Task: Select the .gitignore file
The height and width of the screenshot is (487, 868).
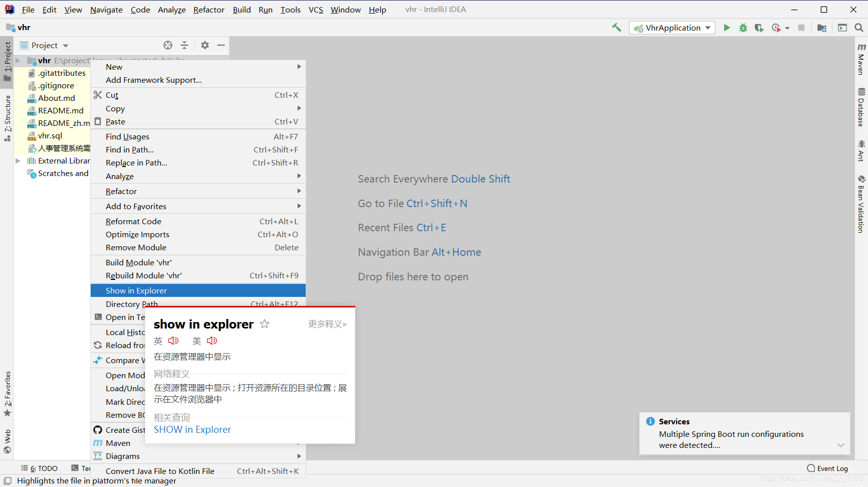Action: coord(56,85)
